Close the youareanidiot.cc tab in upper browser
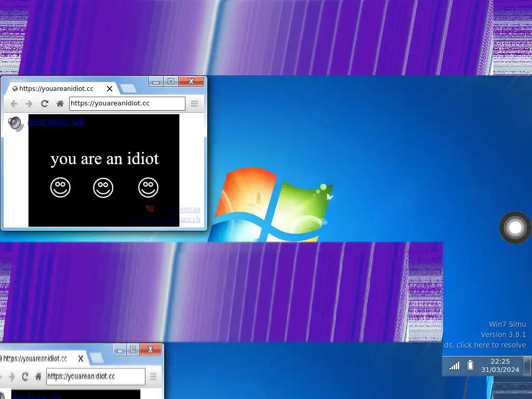This screenshot has height=399, width=532. (x=109, y=89)
